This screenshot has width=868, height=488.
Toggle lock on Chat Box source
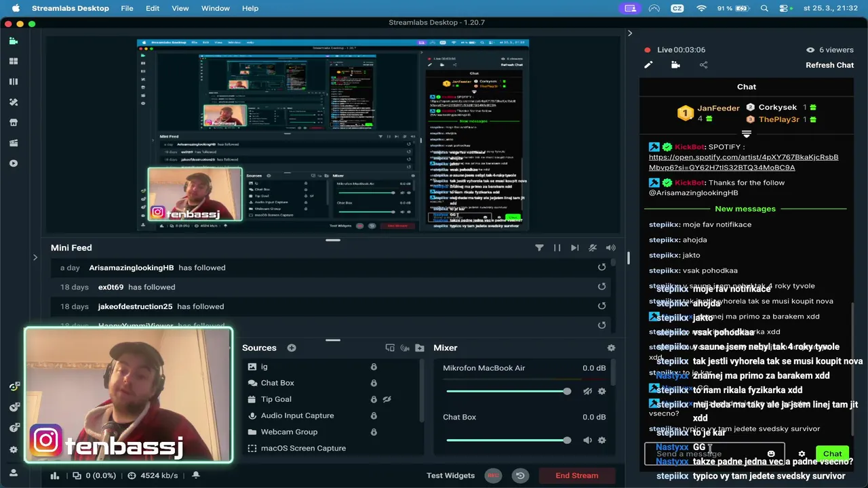click(x=374, y=383)
